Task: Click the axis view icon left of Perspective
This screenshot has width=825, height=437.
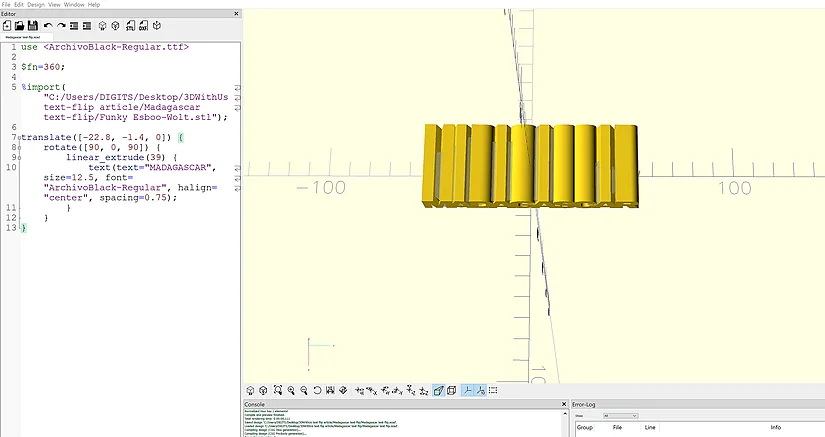Action: click(x=424, y=390)
